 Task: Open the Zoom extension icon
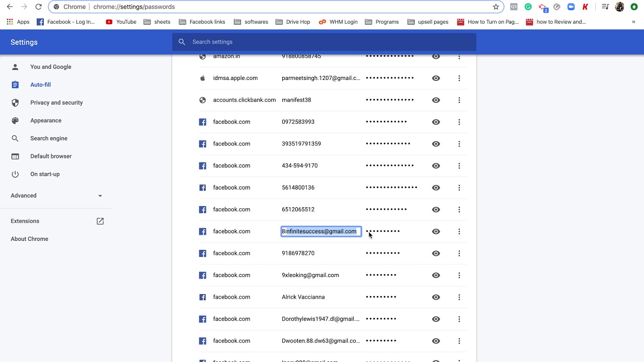(x=571, y=7)
